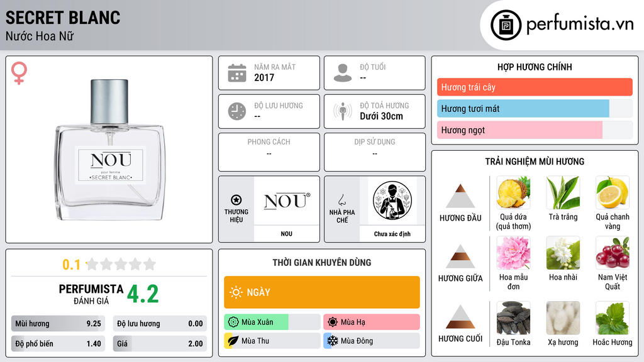The height and width of the screenshot is (362, 644).
Task: Click the Quả dứa pineapple note image
Action: [513, 192]
